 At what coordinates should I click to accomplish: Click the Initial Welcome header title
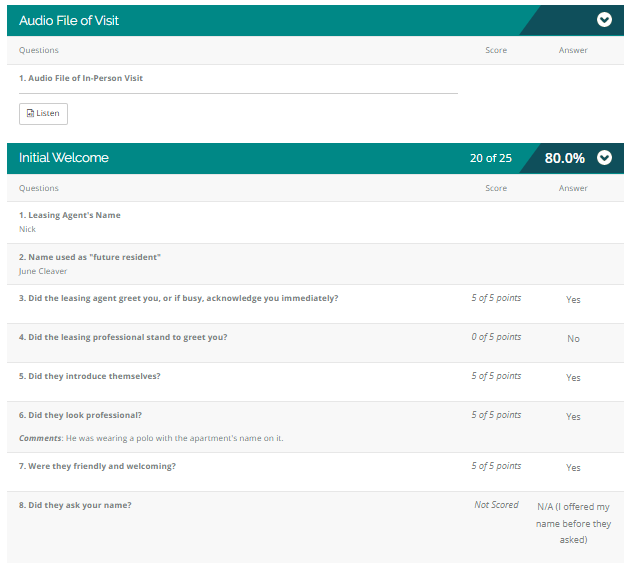coord(64,158)
